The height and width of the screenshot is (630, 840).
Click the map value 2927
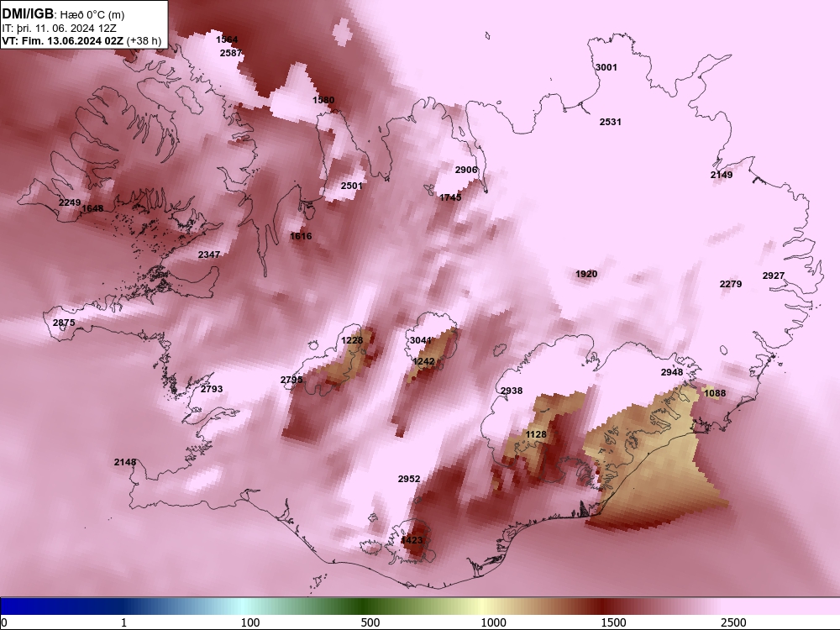tap(774, 276)
